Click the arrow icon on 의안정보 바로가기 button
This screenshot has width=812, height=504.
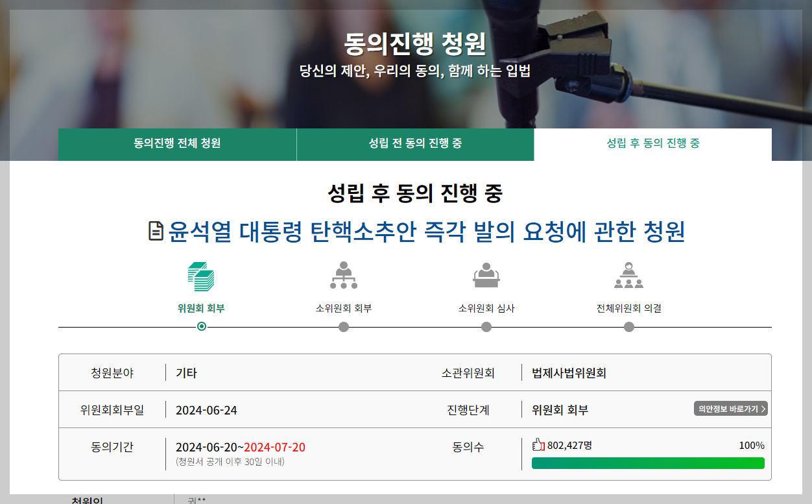click(x=763, y=409)
